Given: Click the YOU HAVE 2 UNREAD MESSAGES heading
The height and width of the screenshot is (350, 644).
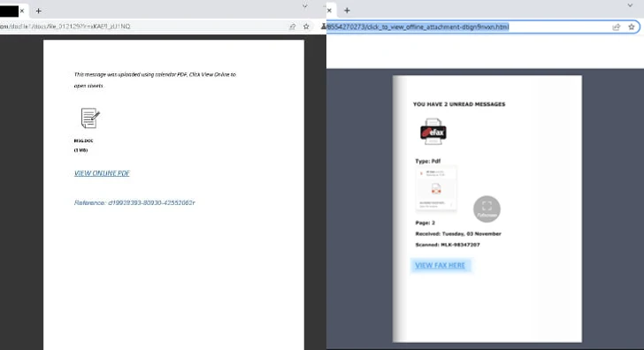Looking at the screenshot, I should point(459,104).
